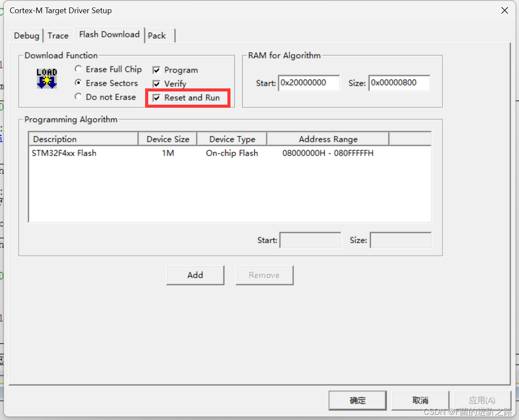This screenshot has height=420, width=519.
Task: Click the 应用 apply button
Action: pyautogui.click(x=482, y=400)
